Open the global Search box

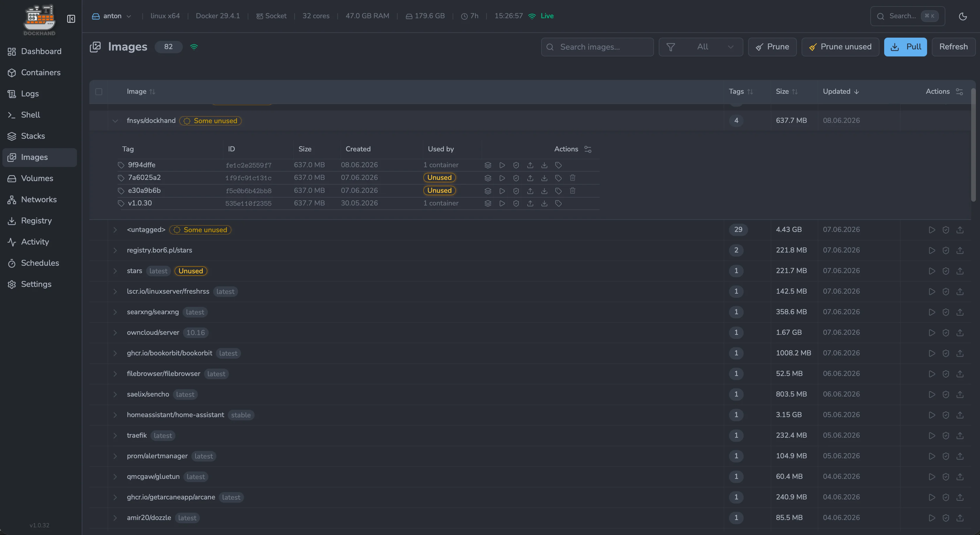907,16
